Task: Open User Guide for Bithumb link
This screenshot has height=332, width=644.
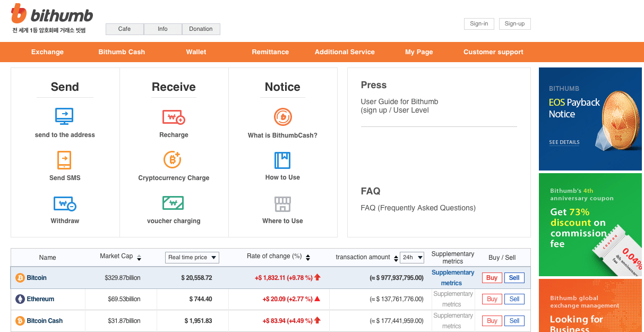Action: pos(399,106)
